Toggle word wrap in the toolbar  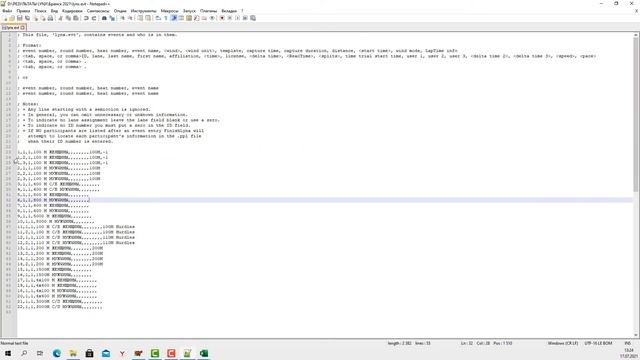coord(158,18)
